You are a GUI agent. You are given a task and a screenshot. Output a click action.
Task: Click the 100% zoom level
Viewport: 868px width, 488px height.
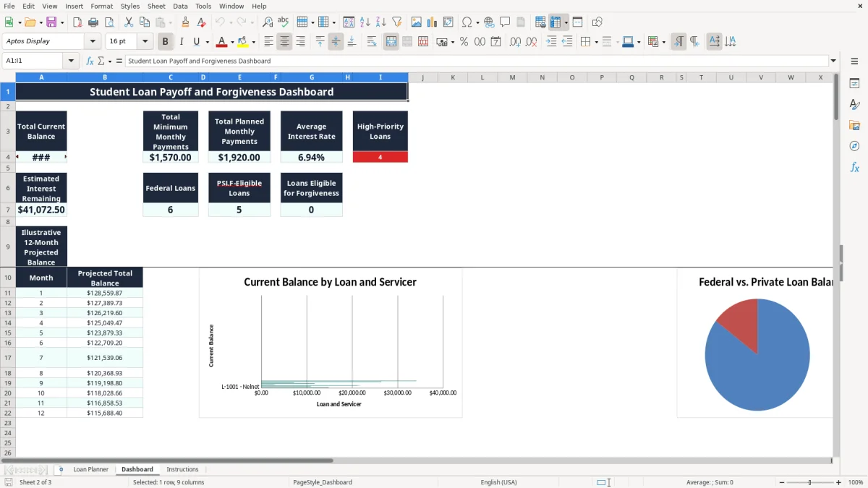[x=856, y=482]
